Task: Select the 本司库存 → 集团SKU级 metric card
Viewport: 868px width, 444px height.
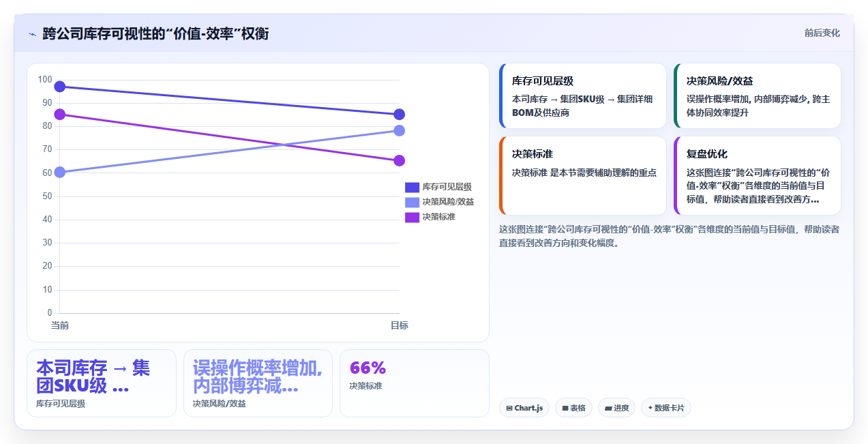Action: click(102, 383)
